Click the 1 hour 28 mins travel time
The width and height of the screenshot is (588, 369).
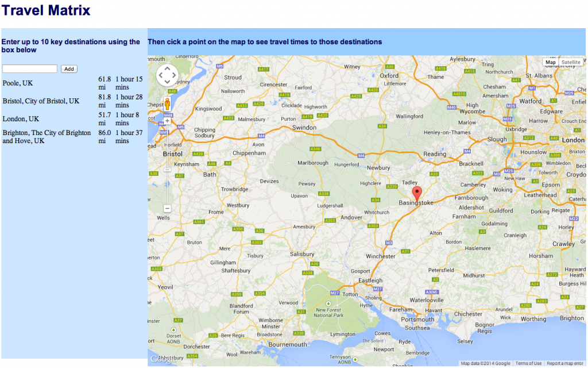[129, 101]
